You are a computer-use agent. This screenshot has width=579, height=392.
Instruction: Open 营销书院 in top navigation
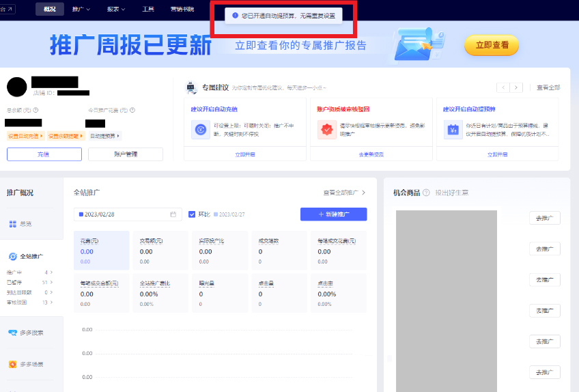[182, 9]
